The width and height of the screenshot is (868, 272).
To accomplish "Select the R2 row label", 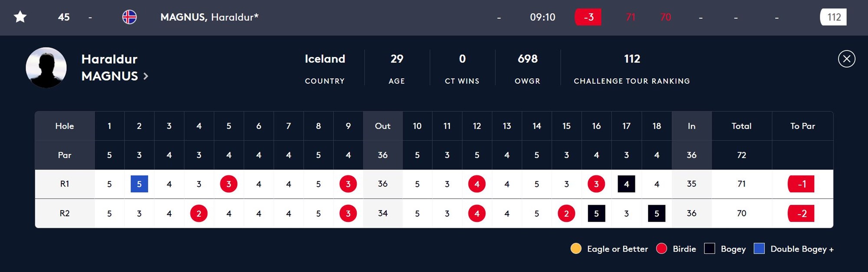I will point(65,213).
